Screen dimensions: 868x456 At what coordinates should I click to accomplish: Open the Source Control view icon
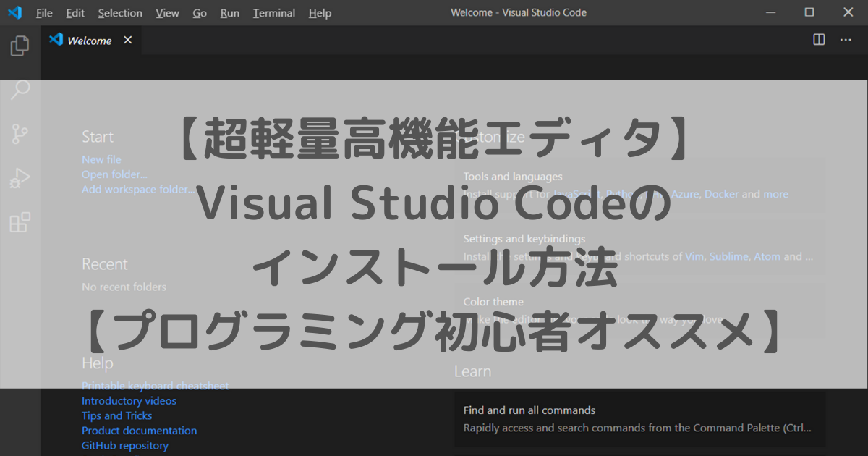pyautogui.click(x=20, y=134)
